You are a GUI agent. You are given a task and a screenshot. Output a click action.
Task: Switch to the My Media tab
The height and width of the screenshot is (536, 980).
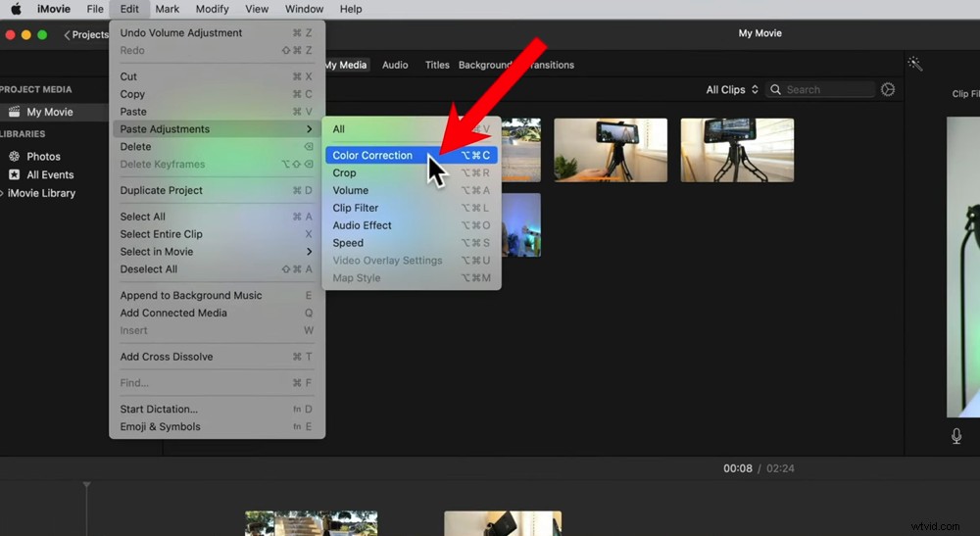pos(346,65)
